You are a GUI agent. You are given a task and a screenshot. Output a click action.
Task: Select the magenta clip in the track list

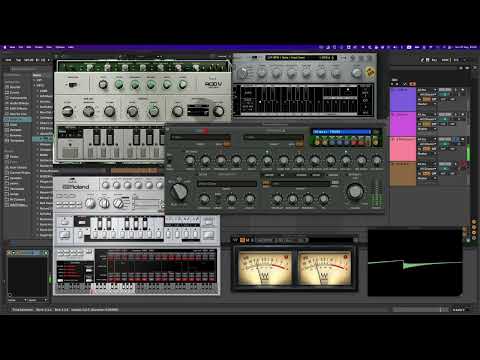[403, 124]
